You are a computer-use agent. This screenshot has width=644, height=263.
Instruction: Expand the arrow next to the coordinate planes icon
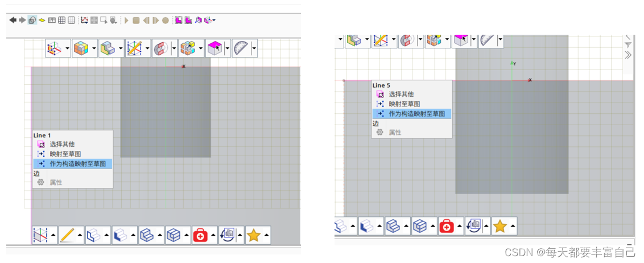coord(67,48)
